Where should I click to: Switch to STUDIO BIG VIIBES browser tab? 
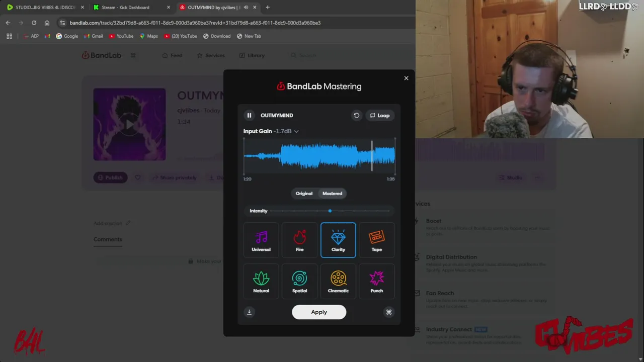pyautogui.click(x=45, y=8)
